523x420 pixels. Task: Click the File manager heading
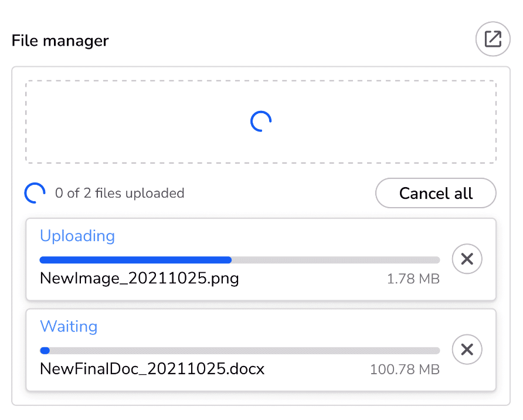(x=60, y=40)
